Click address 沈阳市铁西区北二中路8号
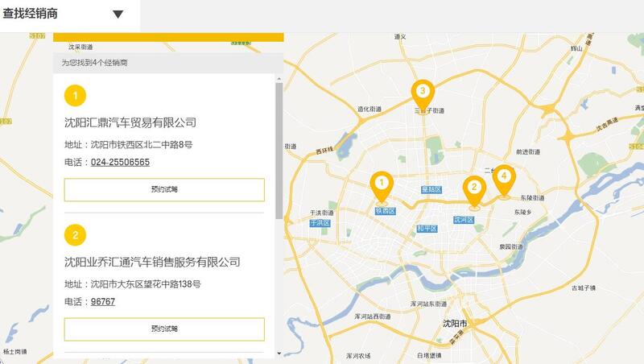644x364 pixels. [x=142, y=145]
